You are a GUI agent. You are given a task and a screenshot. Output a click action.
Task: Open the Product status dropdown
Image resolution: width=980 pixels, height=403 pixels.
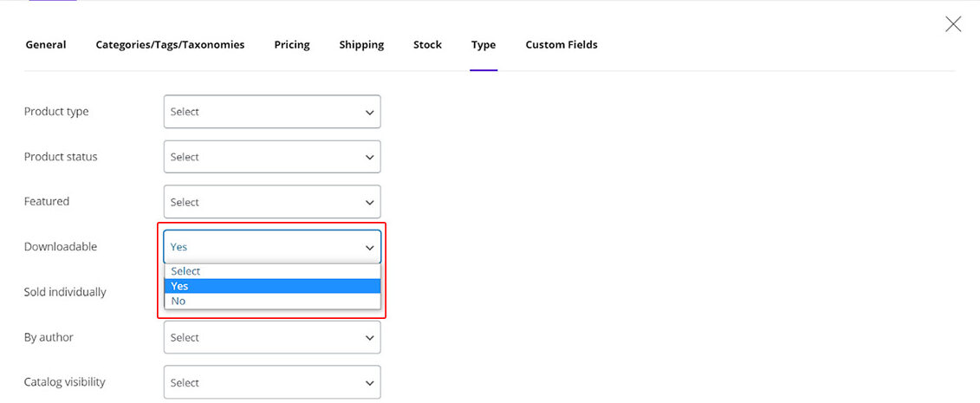(271, 157)
